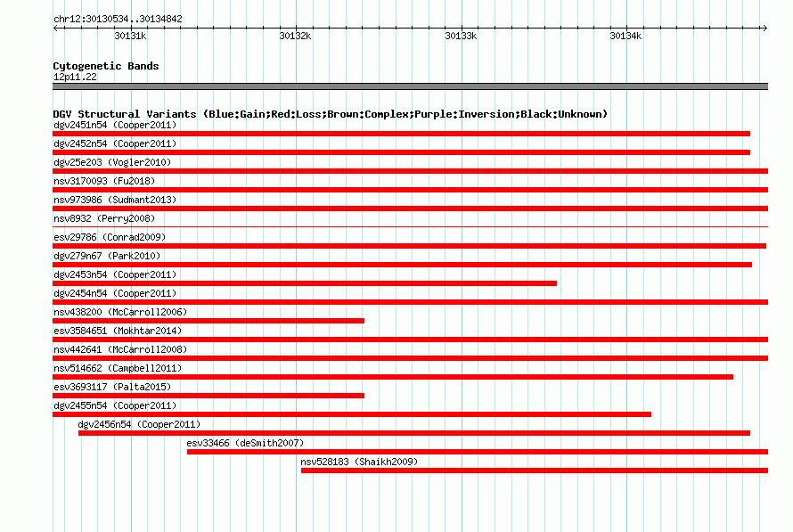The image size is (793, 532).
Task: Click the nsv514662 (Campbell2011) label
Action: point(118,368)
